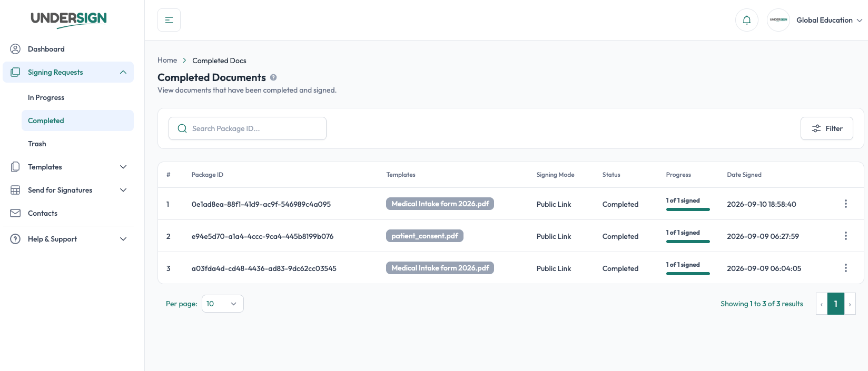The height and width of the screenshot is (371, 868).
Task: Focus the Search Package ID input field
Action: click(x=248, y=128)
